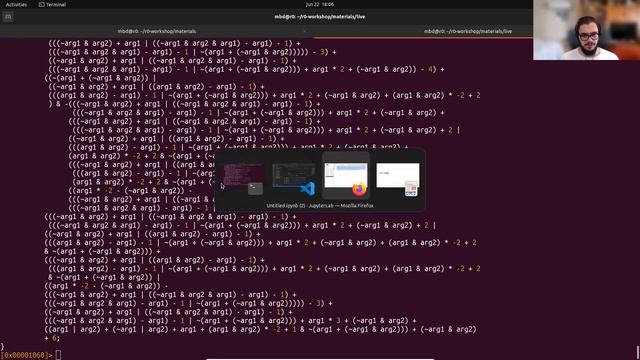Viewport: 640px width, 360px height.
Task: Close the ~/r0-workshop/materials tab with its x button
Action: pyautogui.click(x=305, y=31)
